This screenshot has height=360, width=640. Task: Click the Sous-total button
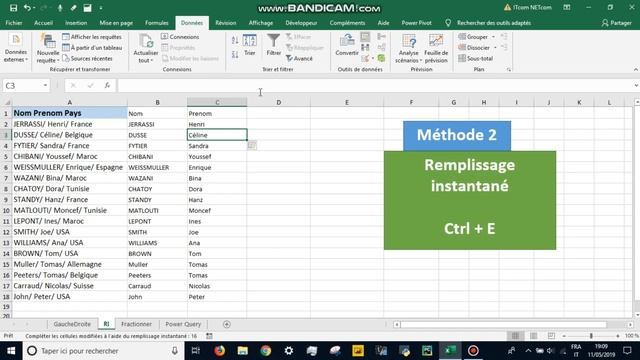tap(476, 58)
